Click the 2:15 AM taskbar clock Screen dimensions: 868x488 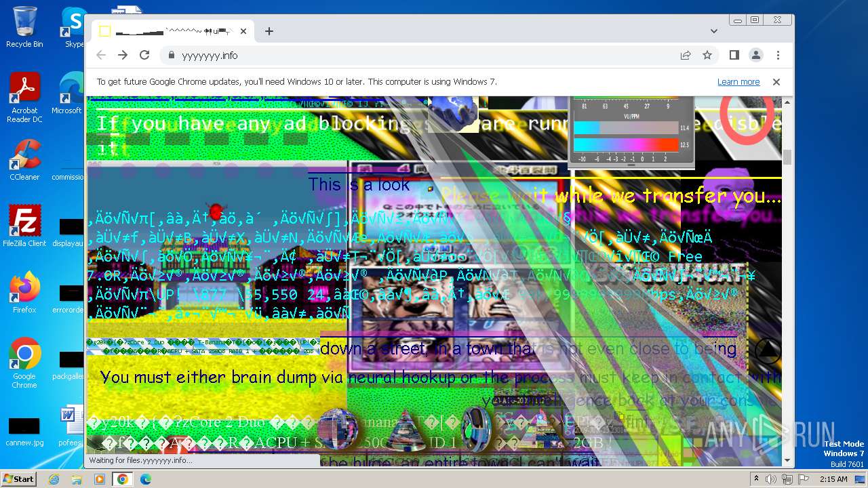[x=833, y=479]
